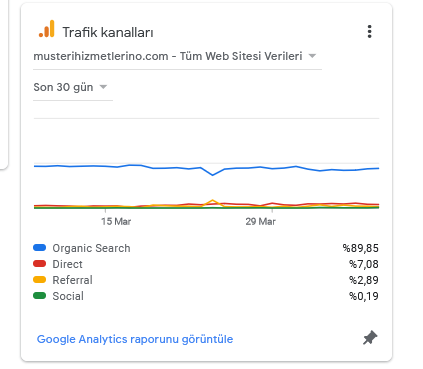Click the blue Organic Search legend swatch
423x369 pixels.
point(39,248)
